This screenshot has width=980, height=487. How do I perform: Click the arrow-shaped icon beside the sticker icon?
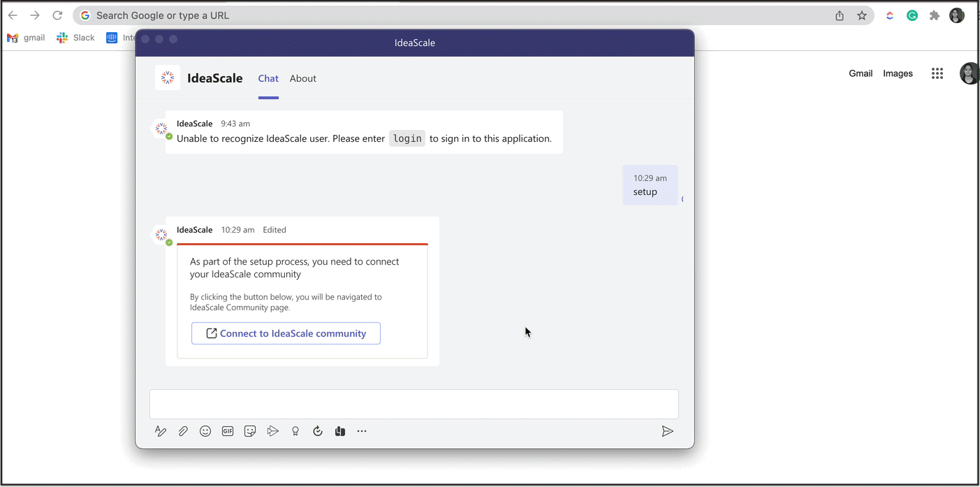click(273, 431)
